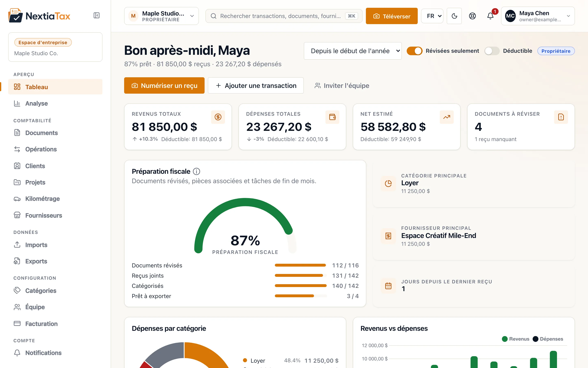Image resolution: width=588 pixels, height=368 pixels.
Task: Click the 87% préparation fiscale gauge
Action: (x=245, y=226)
